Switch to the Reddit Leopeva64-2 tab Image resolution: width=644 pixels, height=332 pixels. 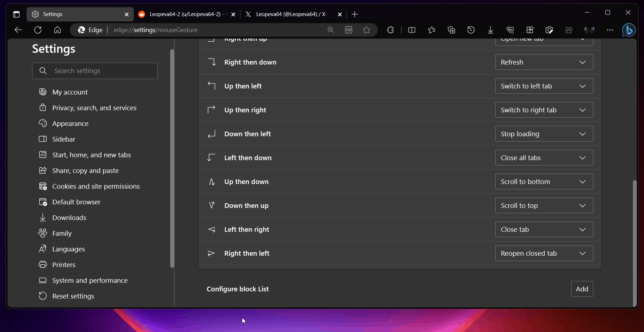pyautogui.click(x=187, y=14)
